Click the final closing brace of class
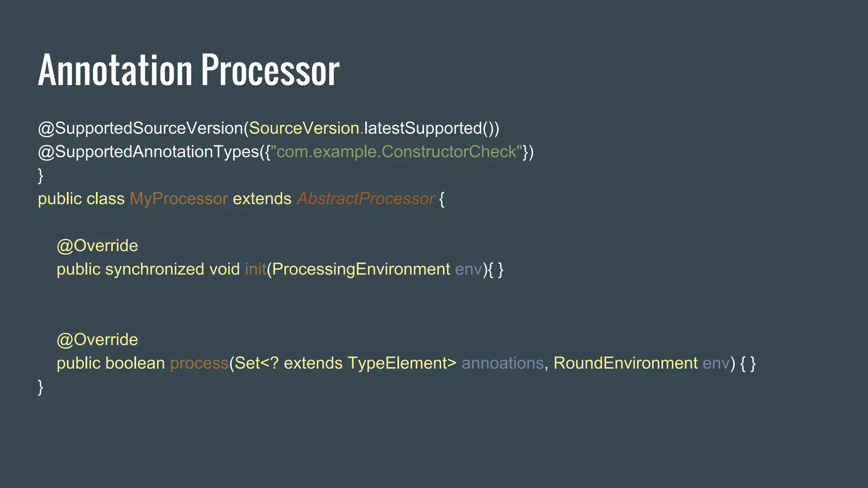868x488 pixels. 41,387
